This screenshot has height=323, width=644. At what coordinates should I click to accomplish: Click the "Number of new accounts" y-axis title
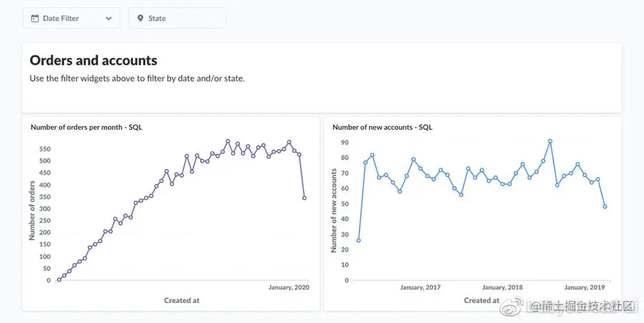[x=334, y=211]
